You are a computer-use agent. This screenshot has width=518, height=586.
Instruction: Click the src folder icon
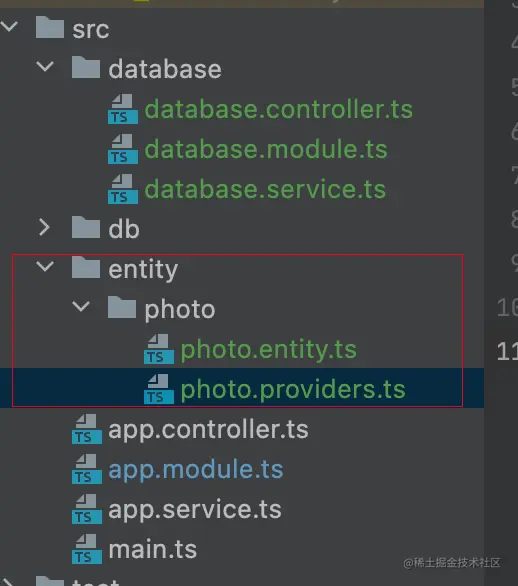(50, 27)
